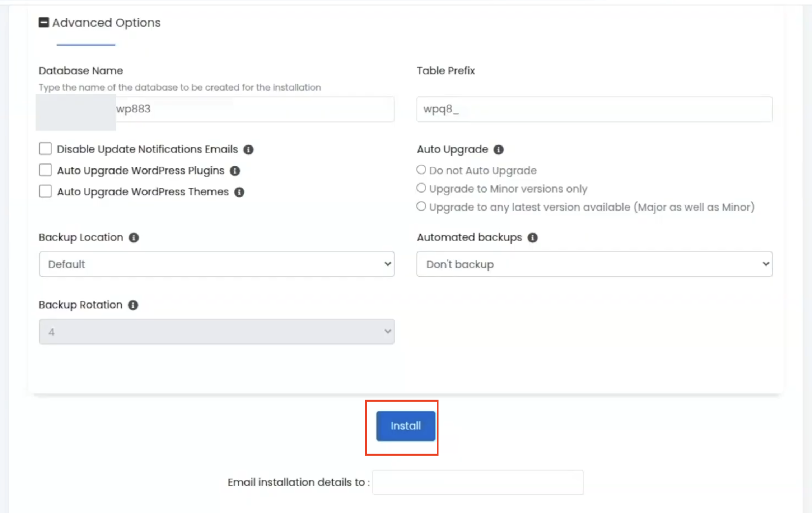The width and height of the screenshot is (812, 513).
Task: Click info icon beside Disable Update Notifications Emails
Action: coord(248,149)
